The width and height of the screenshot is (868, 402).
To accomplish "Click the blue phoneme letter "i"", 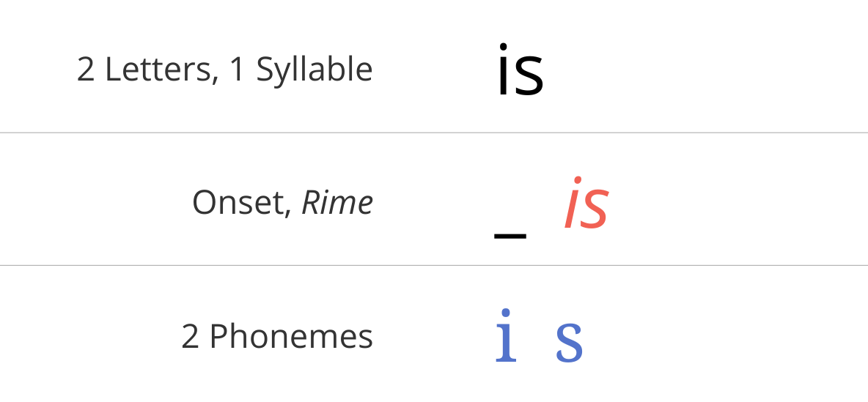I will [x=506, y=335].
